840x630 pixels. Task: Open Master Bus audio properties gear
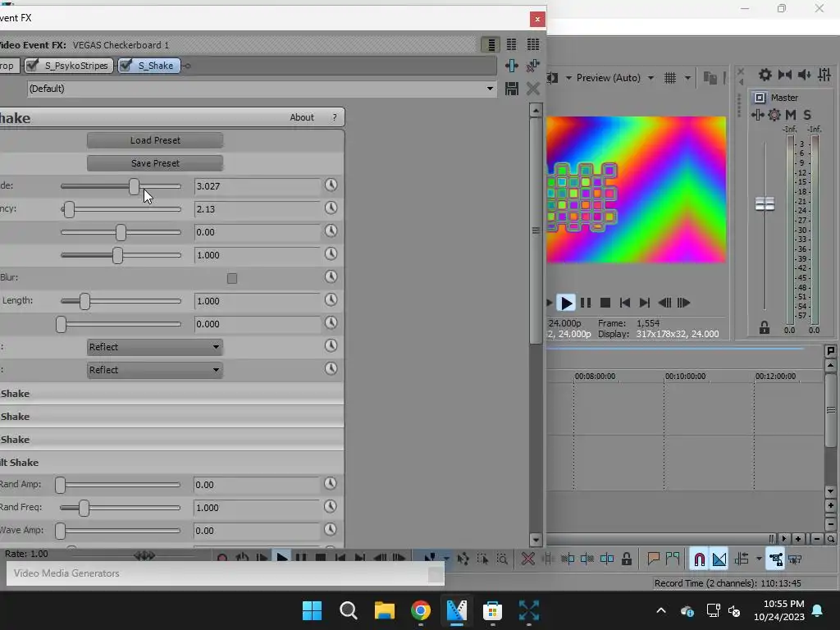(x=765, y=75)
